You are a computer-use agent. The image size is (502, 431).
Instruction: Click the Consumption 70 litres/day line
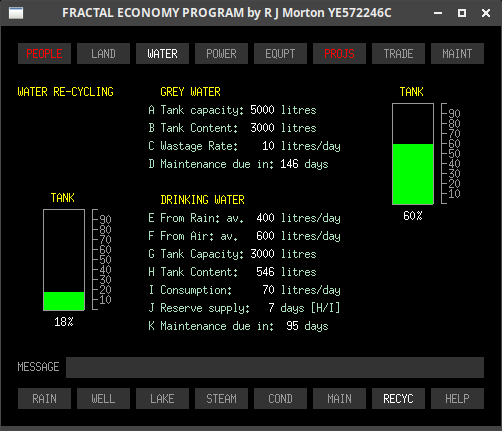pos(244,290)
